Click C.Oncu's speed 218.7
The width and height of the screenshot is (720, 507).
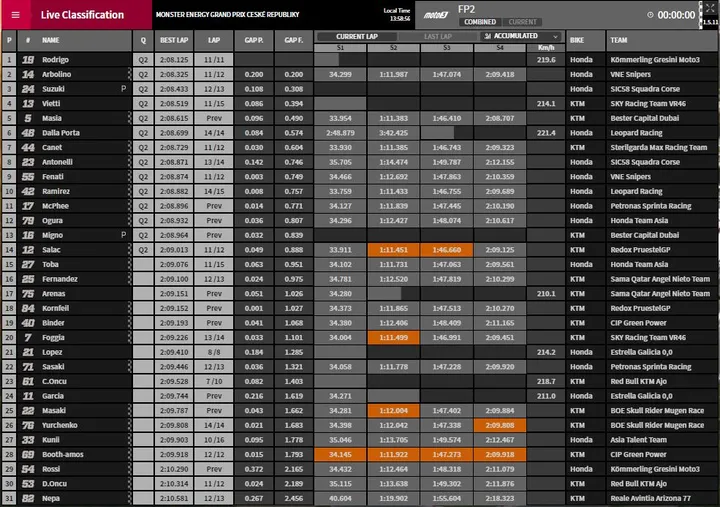[x=546, y=381]
